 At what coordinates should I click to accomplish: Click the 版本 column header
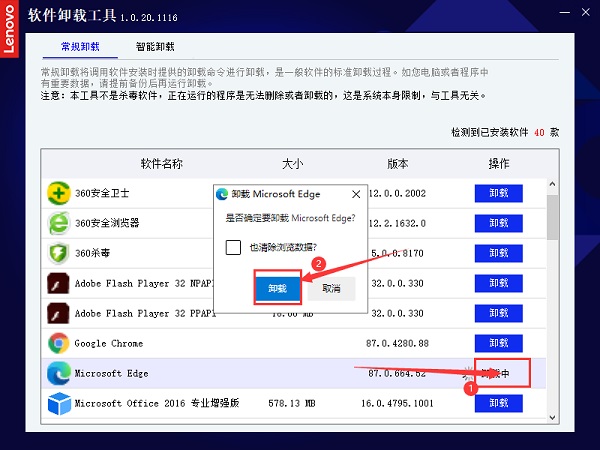[x=398, y=164]
